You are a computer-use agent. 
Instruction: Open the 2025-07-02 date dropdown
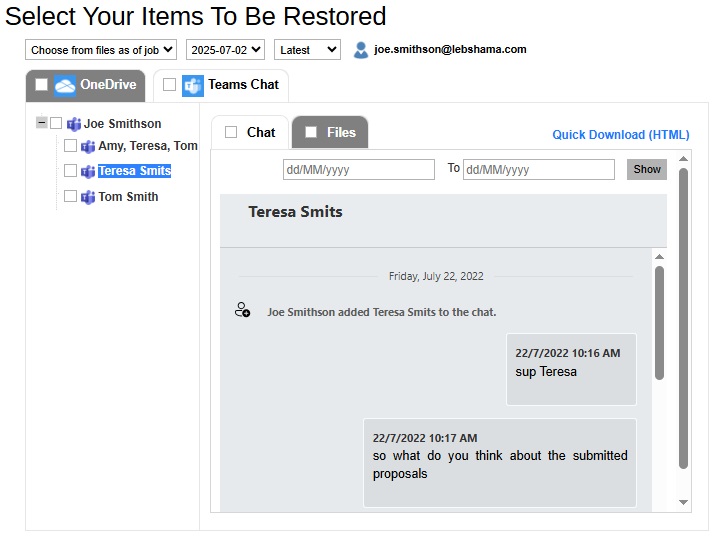[225, 50]
